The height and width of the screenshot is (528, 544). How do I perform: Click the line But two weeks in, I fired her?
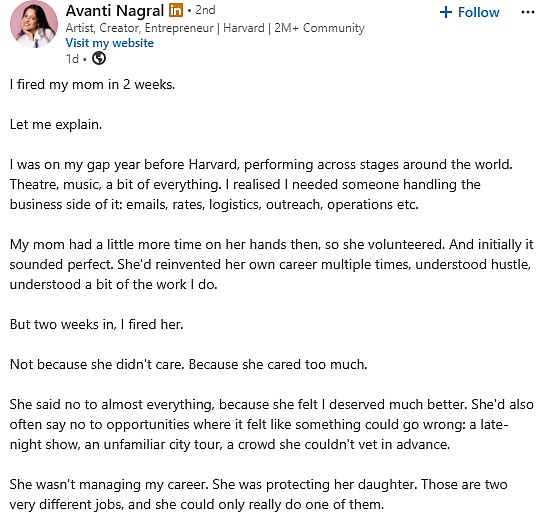pyautogui.click(x=96, y=324)
